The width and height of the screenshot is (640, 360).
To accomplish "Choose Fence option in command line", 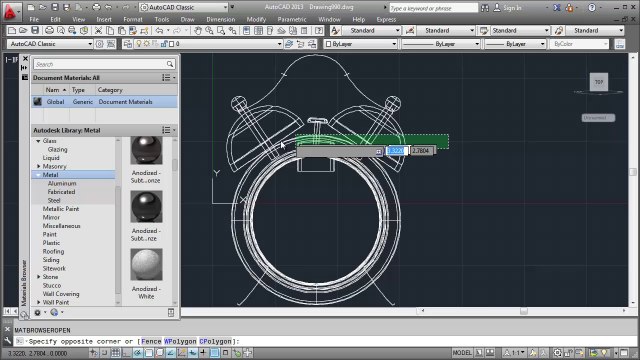I will coord(151,341).
